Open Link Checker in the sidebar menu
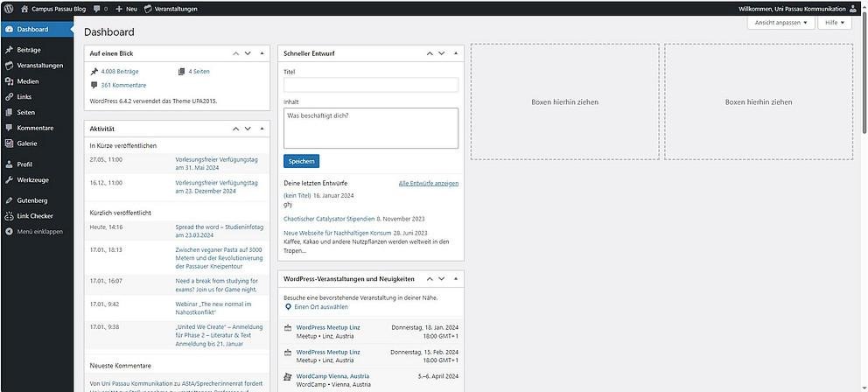This screenshot has width=868, height=392. click(37, 216)
